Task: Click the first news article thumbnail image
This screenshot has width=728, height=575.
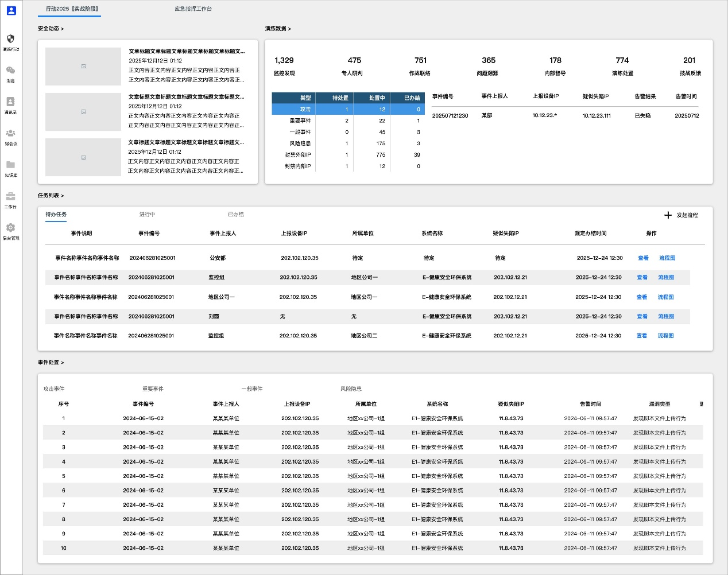Action: point(83,67)
